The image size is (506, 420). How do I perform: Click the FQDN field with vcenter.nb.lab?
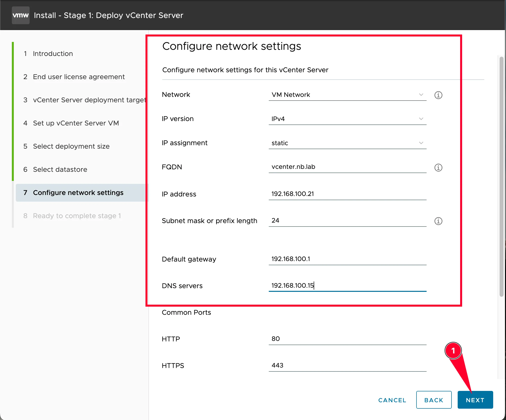tap(347, 167)
